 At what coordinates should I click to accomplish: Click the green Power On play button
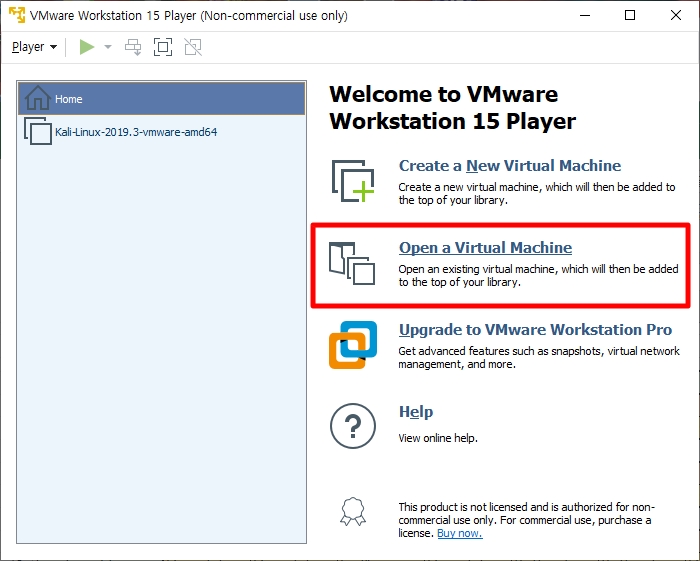[x=87, y=47]
